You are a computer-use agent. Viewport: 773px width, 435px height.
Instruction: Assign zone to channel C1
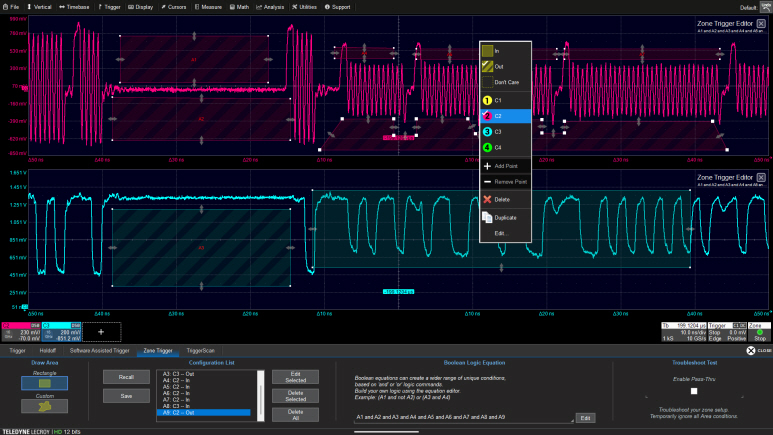tap(505, 100)
